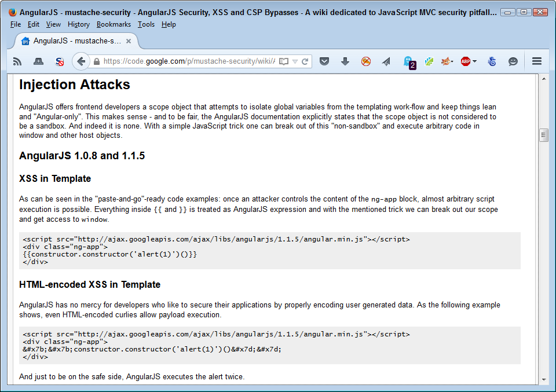Open the Ghostery tracker panel
The height and width of the screenshot is (392, 556).
pyautogui.click(x=408, y=61)
